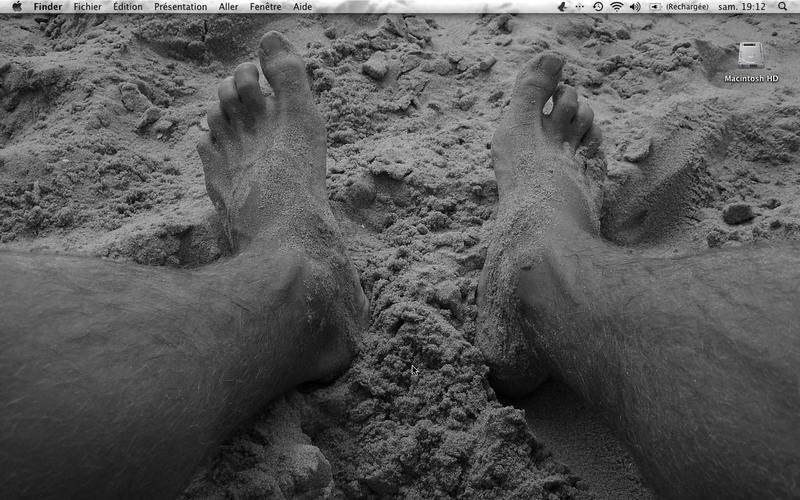The image size is (800, 500).
Task: Open the Présentation menu
Action: pyautogui.click(x=181, y=7)
